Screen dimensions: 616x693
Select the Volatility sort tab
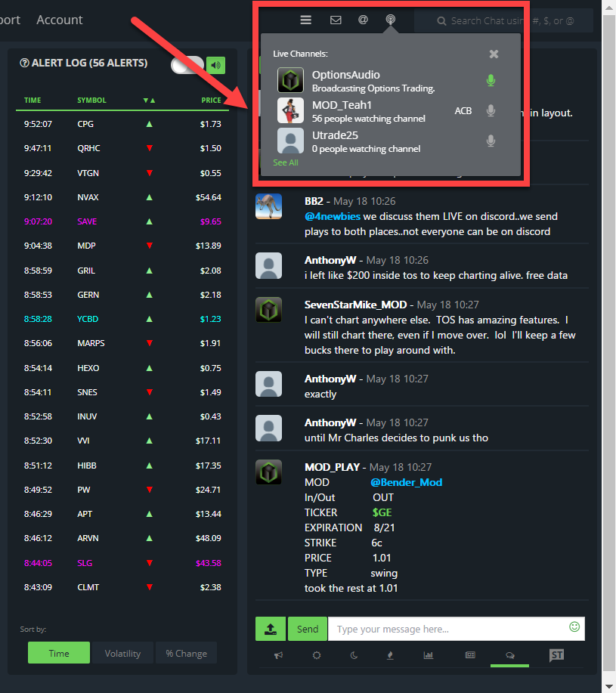pyautogui.click(x=122, y=653)
